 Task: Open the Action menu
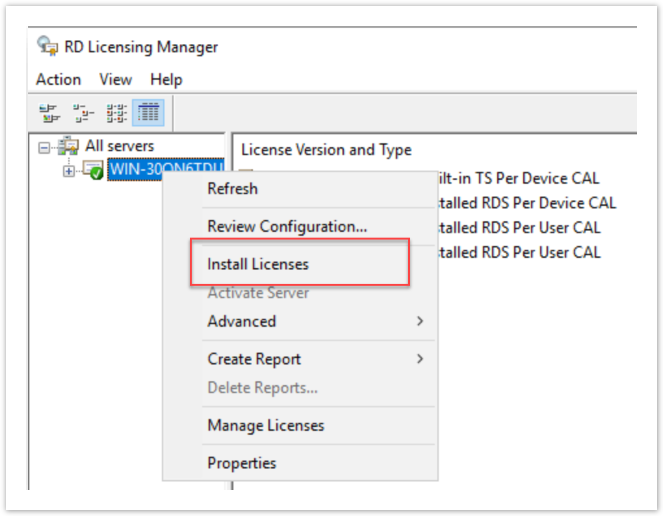(58, 79)
